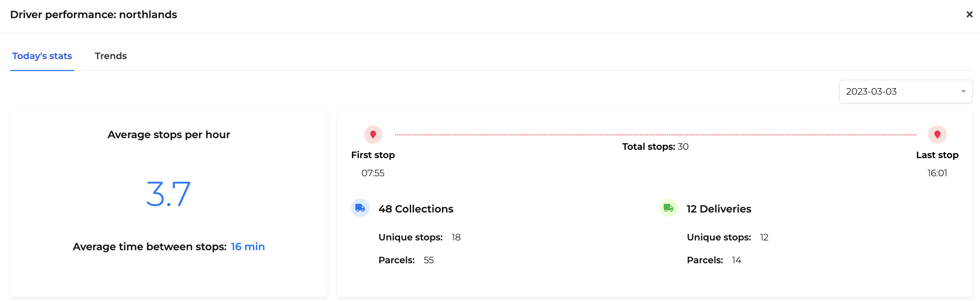This screenshot has height=301, width=980.
Task: Click the Last stop location pin icon
Action: (x=937, y=135)
